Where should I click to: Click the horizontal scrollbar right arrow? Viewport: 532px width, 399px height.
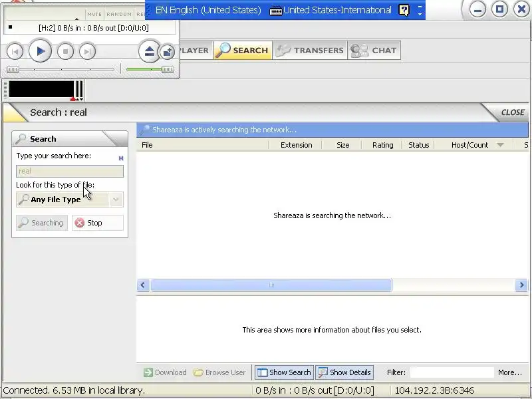[521, 285]
